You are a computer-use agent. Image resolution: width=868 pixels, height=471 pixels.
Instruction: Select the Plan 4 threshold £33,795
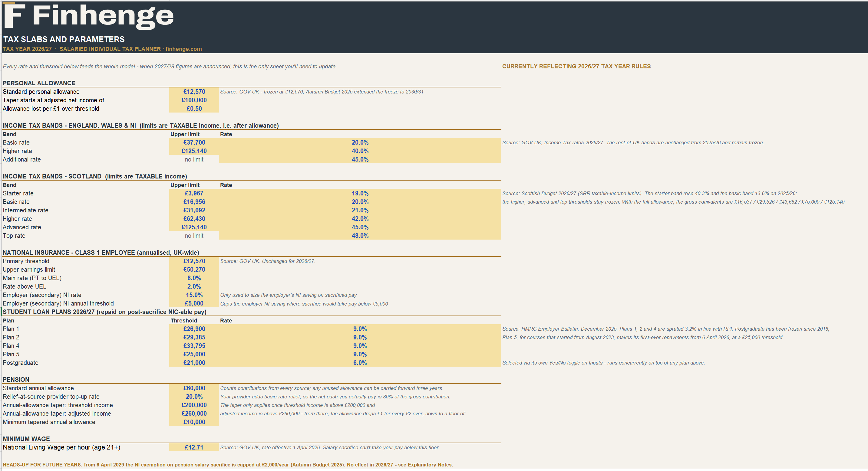pos(194,345)
